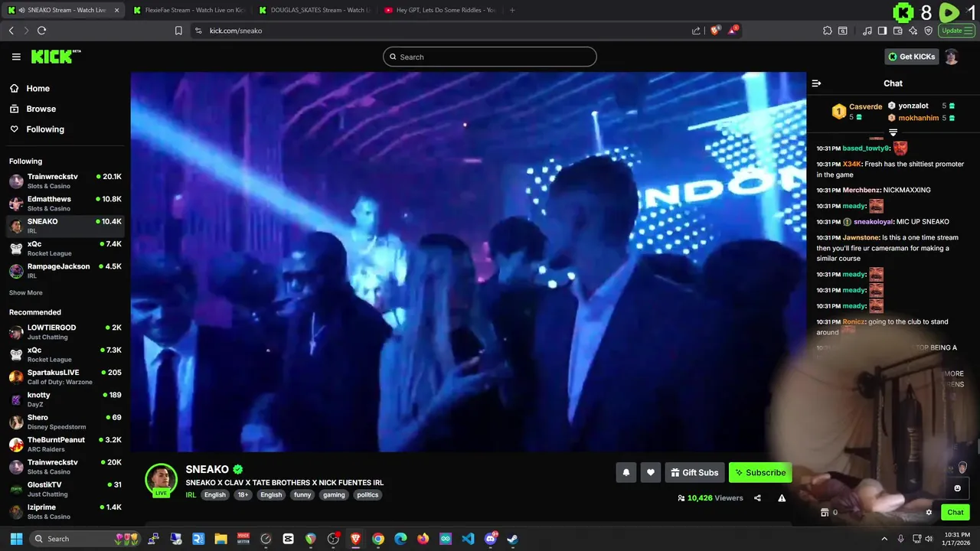The height and width of the screenshot is (551, 980).
Task: Expand the pinned gifters dropdown arrow in chat
Action: click(x=893, y=132)
